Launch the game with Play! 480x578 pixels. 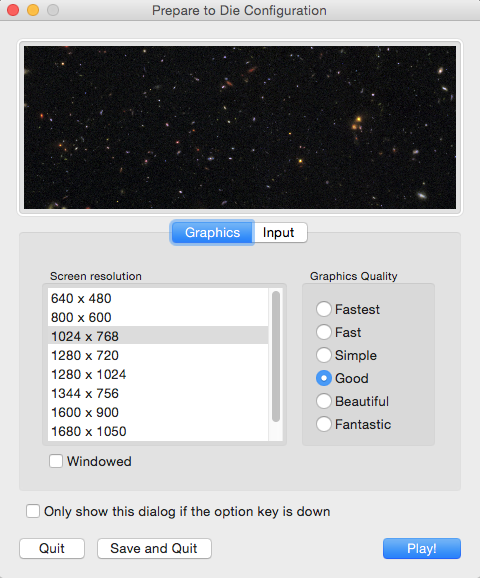point(422,549)
